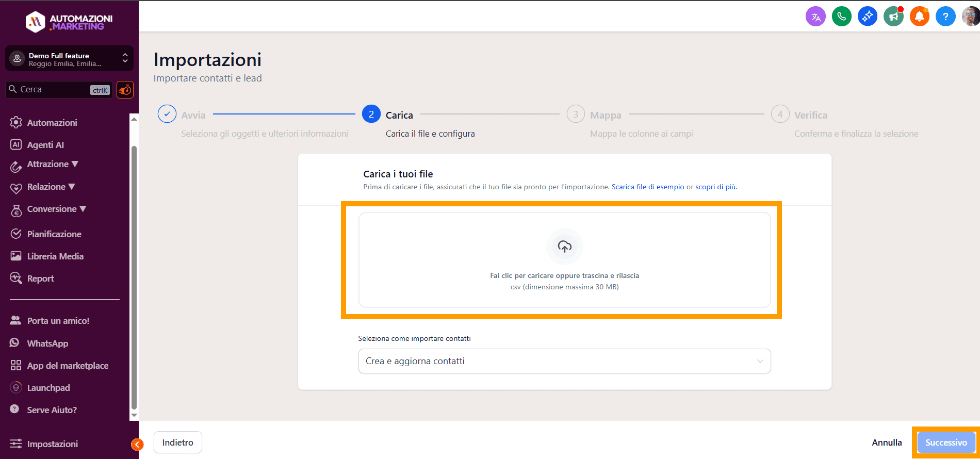Click the Report chart icon
980x459 pixels.
tap(16, 278)
